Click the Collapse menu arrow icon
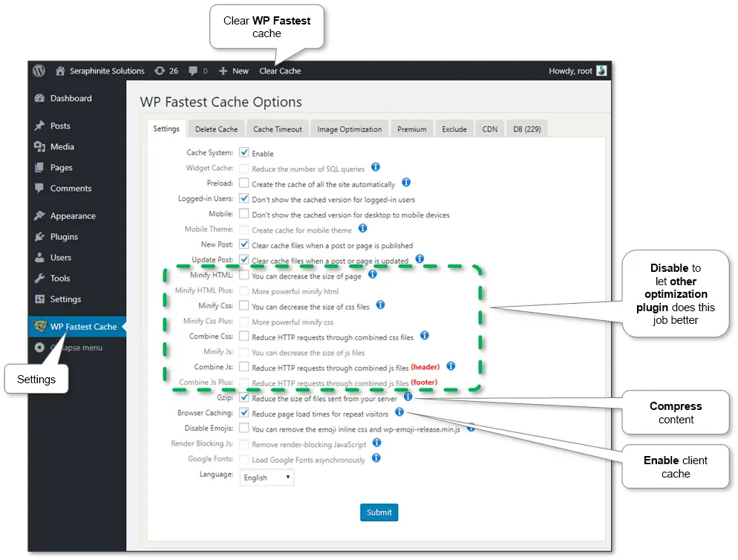738x560 pixels. coord(39,347)
